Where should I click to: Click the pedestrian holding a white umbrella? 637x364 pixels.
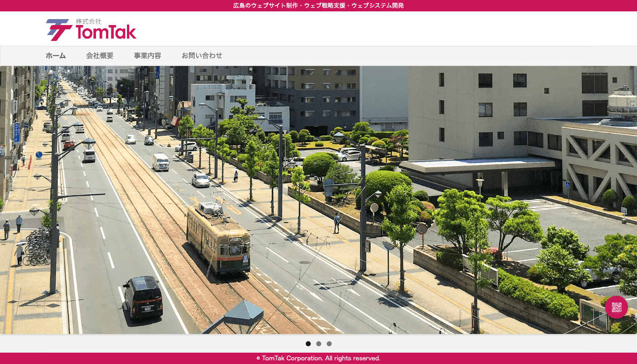[20, 253]
